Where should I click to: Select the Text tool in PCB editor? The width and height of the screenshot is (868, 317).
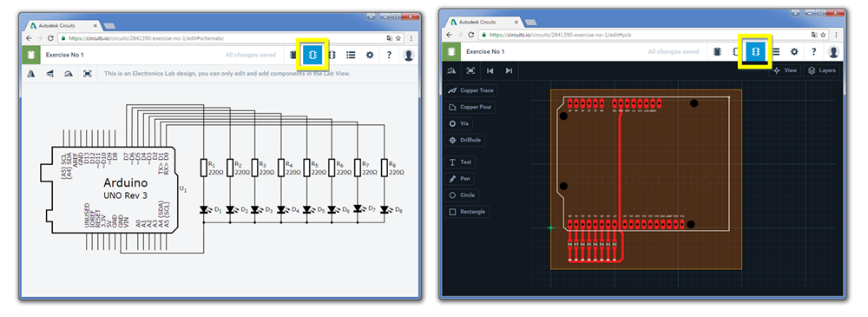(461, 162)
